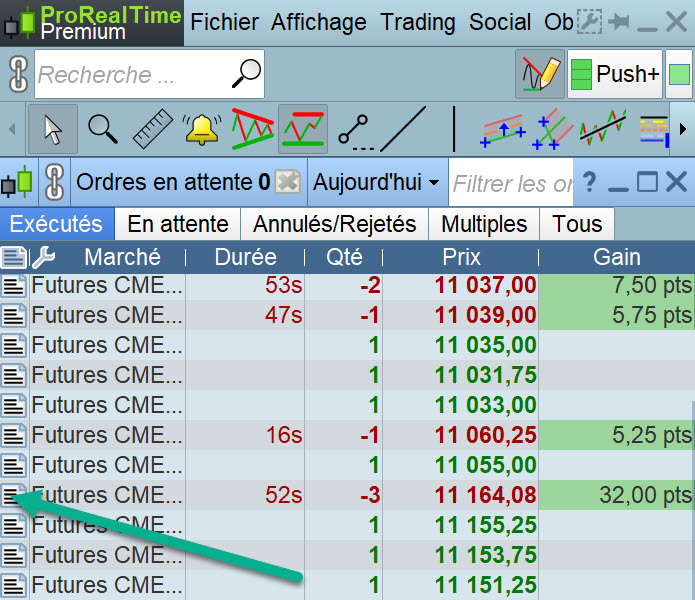Click the table header list icon
Image resolution: width=695 pixels, height=600 pixels.
click(x=14, y=257)
